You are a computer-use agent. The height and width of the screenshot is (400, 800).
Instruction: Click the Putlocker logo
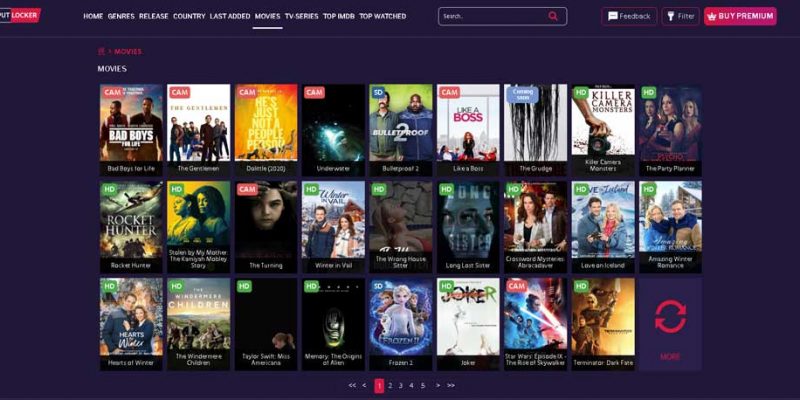[20, 15]
